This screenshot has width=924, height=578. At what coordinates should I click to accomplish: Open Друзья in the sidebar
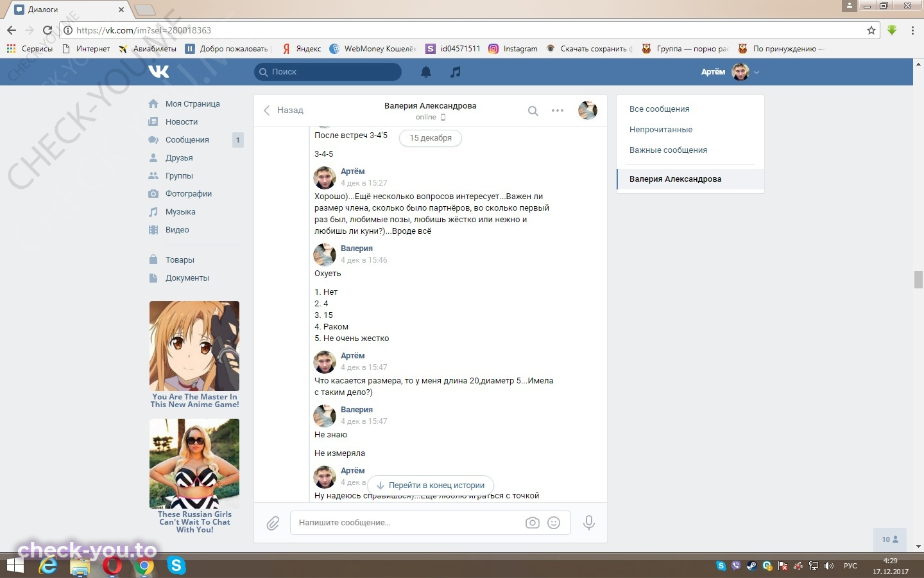click(179, 158)
